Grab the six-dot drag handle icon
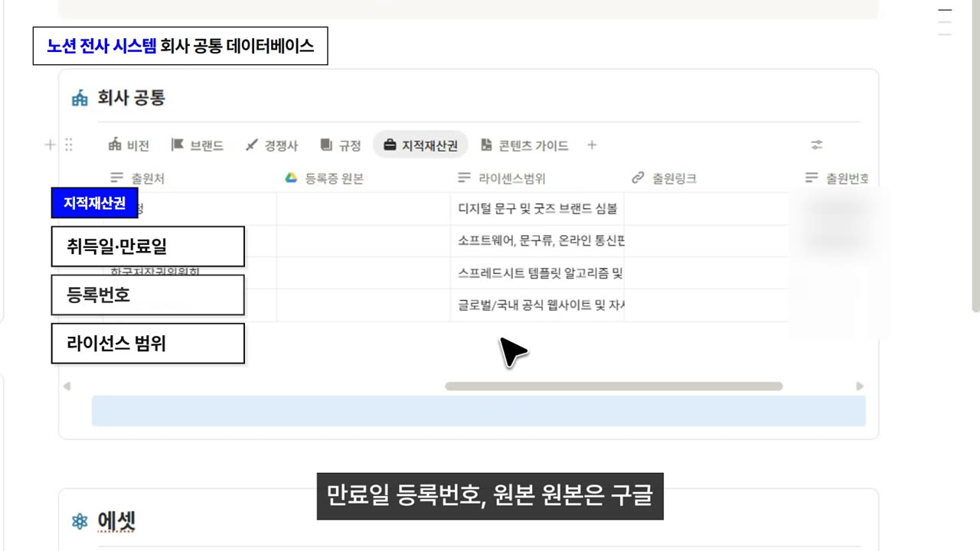Viewport: 980px width, 551px height. pos(68,145)
